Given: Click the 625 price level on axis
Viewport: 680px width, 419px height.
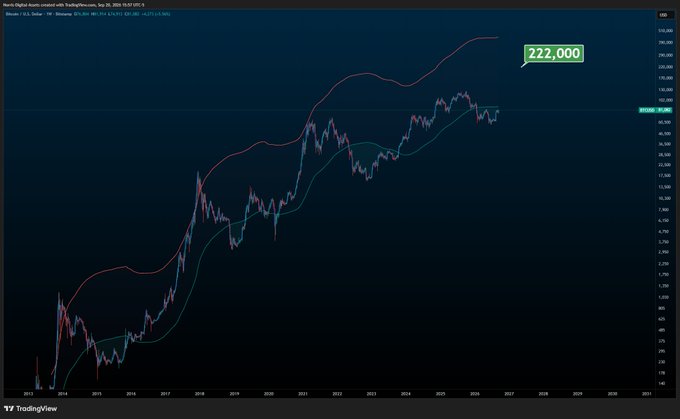Looking at the screenshot, I should (x=662, y=319).
